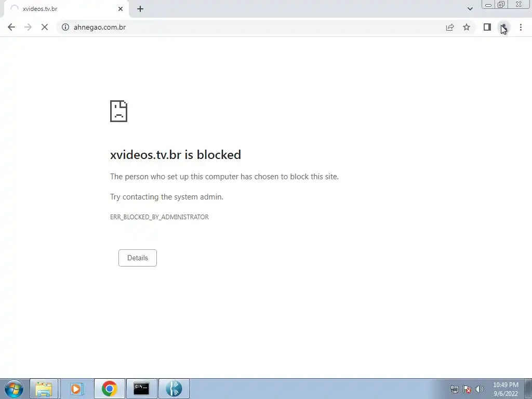Close the Chrome window
This screenshot has height=399, width=532.
(519, 5)
